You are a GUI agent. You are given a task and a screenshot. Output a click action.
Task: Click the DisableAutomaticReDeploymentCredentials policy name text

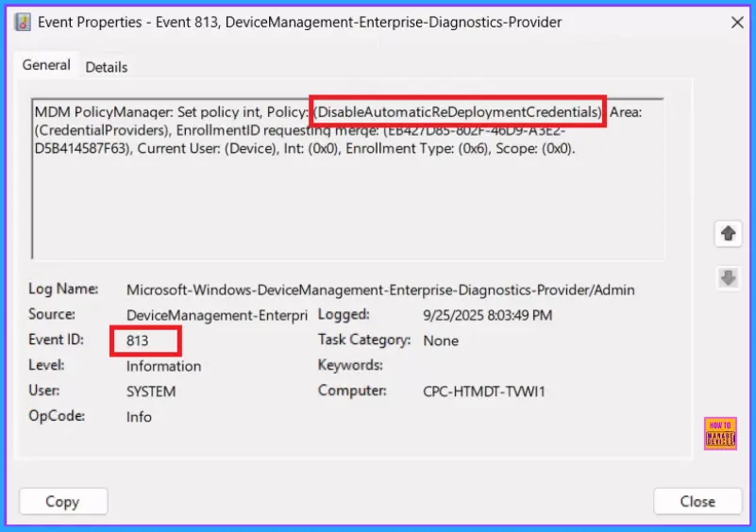(x=458, y=111)
